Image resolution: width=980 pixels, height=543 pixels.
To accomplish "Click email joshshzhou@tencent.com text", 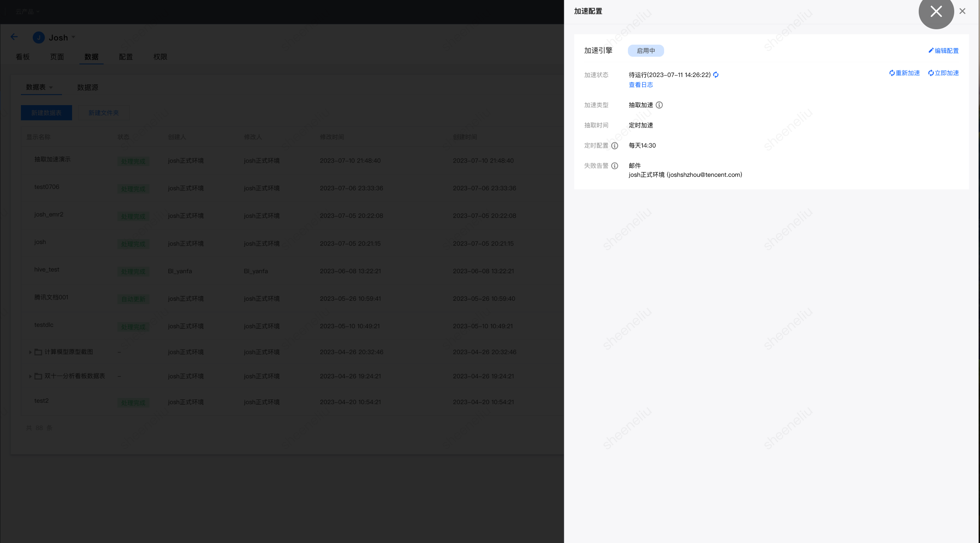I will pos(704,174).
